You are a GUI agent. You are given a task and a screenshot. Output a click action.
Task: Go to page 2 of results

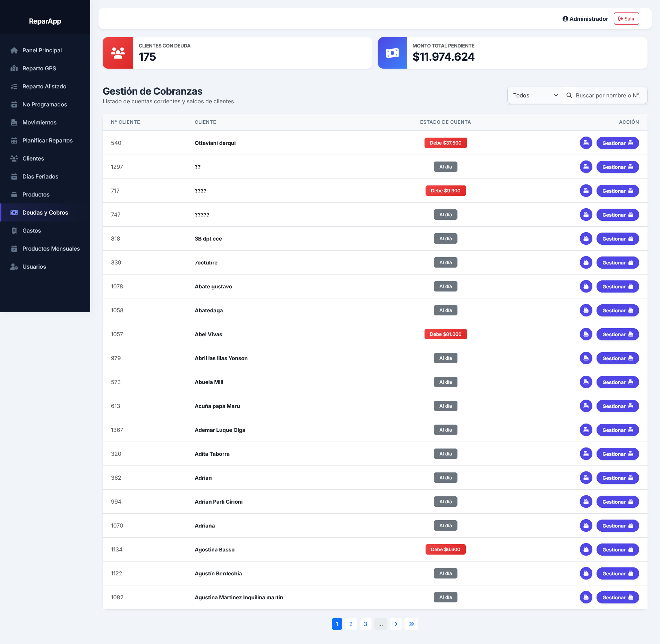pyautogui.click(x=351, y=624)
